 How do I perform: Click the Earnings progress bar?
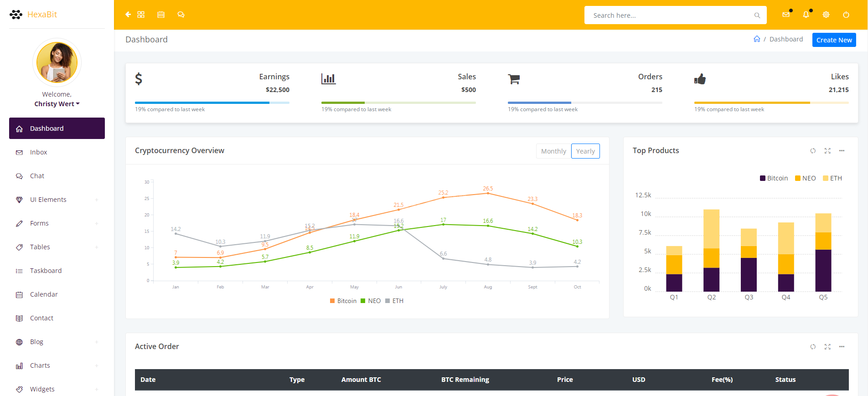(x=212, y=103)
